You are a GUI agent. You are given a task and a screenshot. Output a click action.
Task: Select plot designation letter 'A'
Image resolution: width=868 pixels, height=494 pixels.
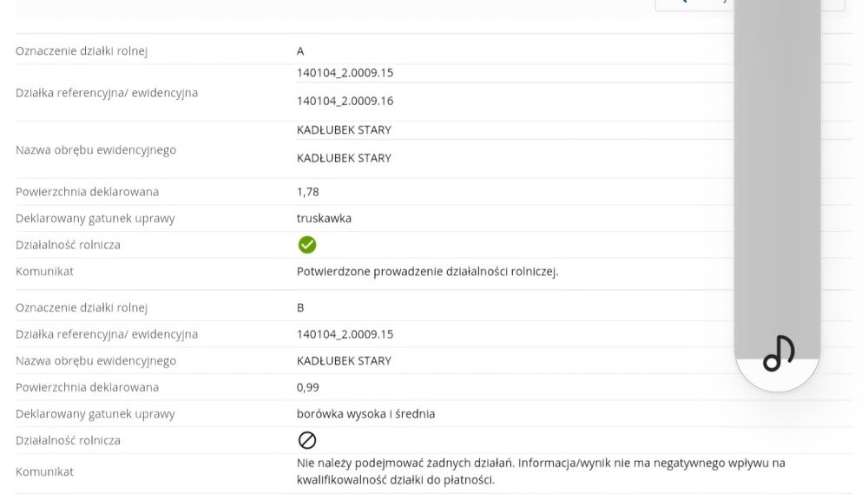click(300, 51)
